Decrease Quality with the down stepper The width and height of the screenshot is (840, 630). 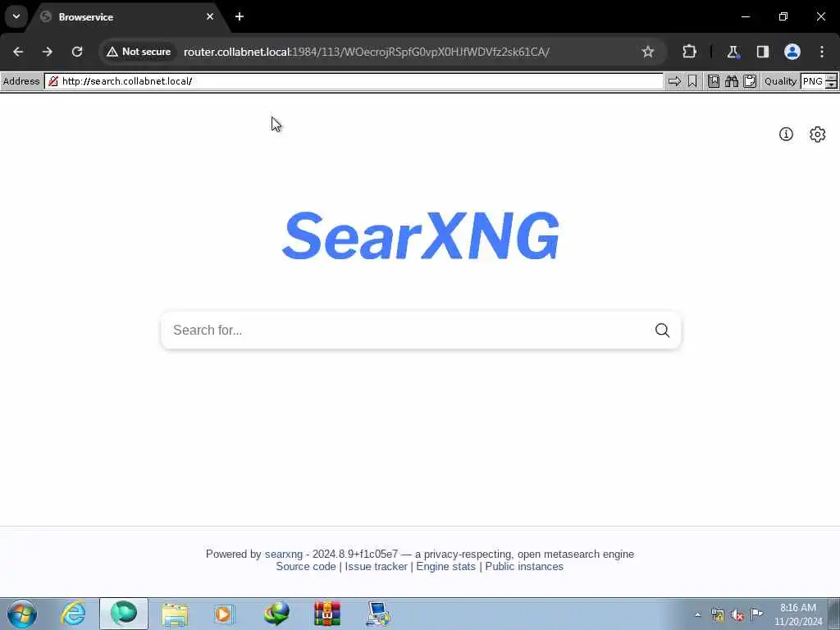(832, 85)
